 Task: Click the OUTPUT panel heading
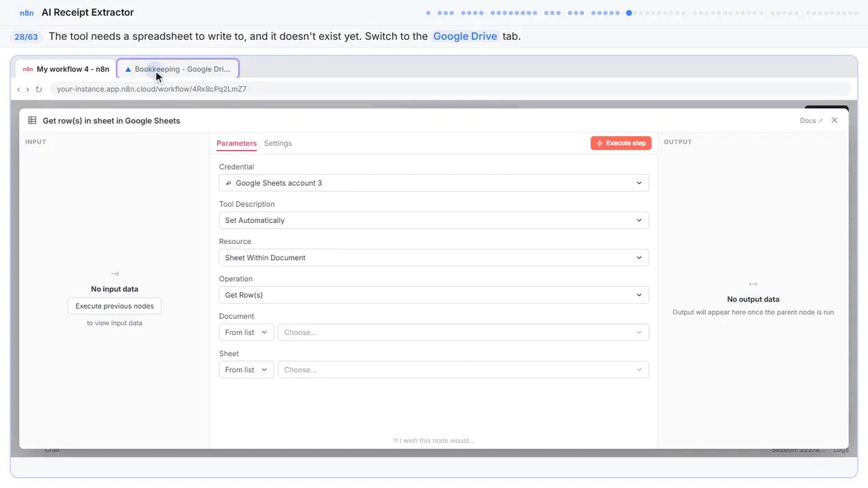tap(678, 142)
